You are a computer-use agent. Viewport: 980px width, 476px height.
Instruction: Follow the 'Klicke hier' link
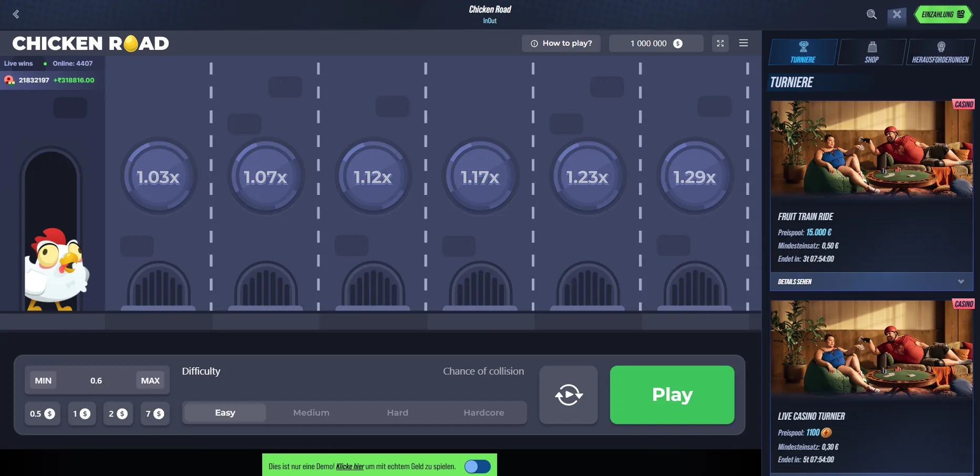point(349,466)
